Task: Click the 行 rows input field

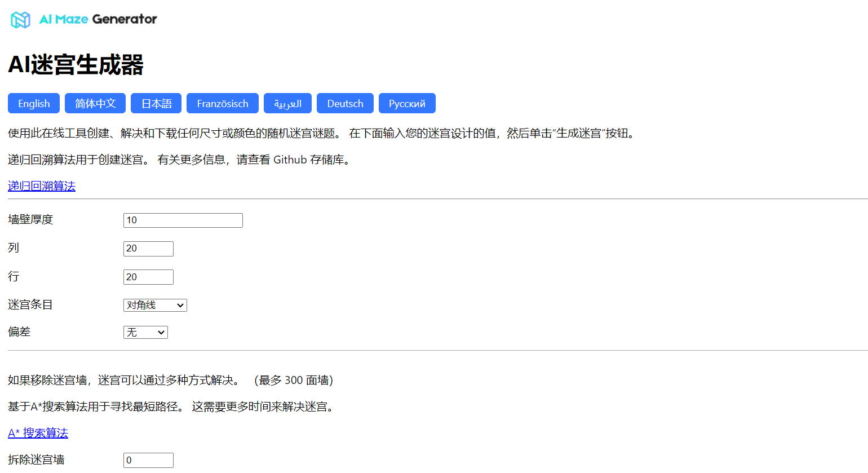Action: [x=148, y=277]
